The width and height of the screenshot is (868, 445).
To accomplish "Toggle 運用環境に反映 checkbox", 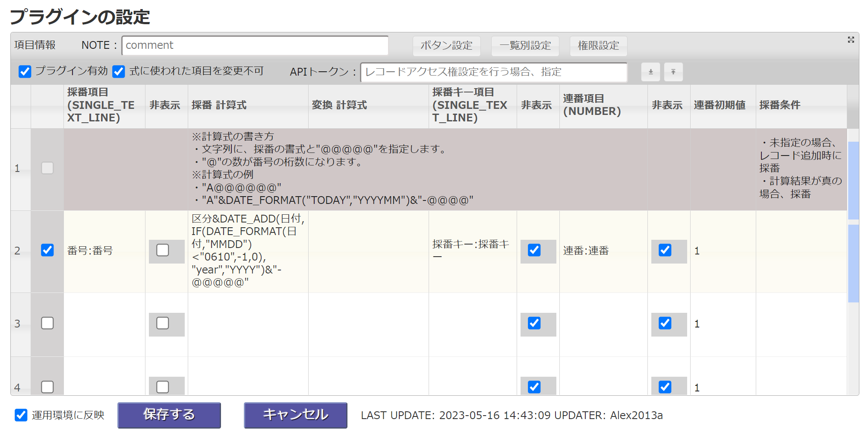I will 21,415.
